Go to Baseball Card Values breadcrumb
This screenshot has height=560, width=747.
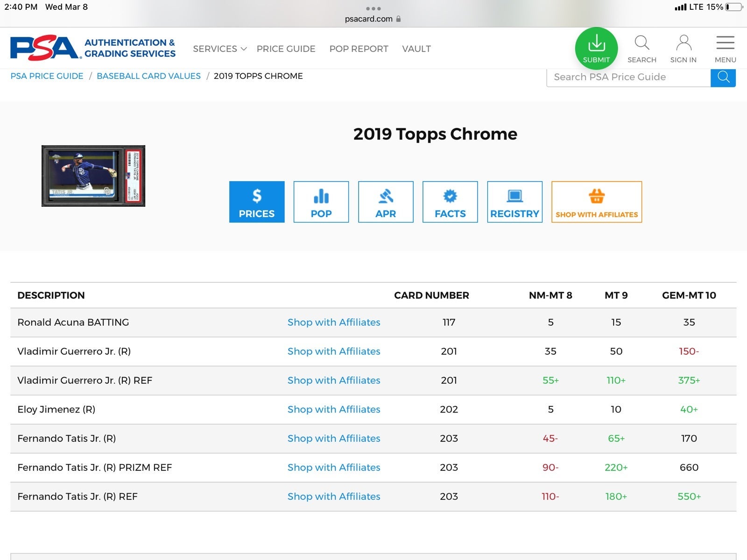pyautogui.click(x=148, y=76)
